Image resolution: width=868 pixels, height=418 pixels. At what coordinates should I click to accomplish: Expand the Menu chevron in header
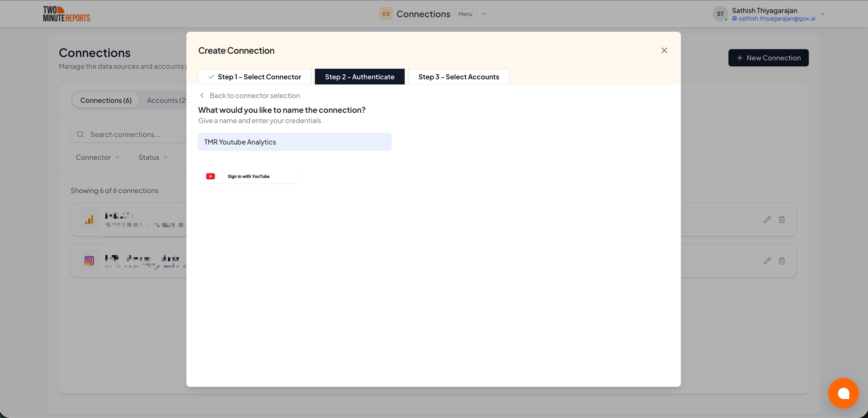[x=484, y=14]
